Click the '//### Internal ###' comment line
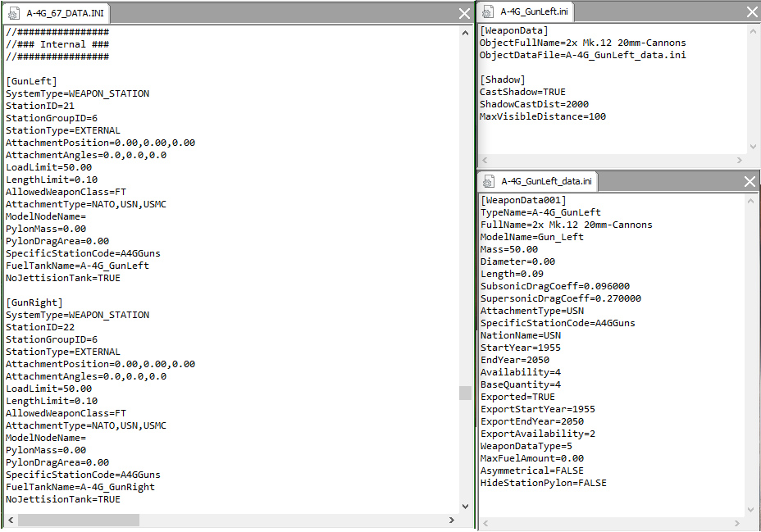Viewport: 761px width, 532px height. 57,44
